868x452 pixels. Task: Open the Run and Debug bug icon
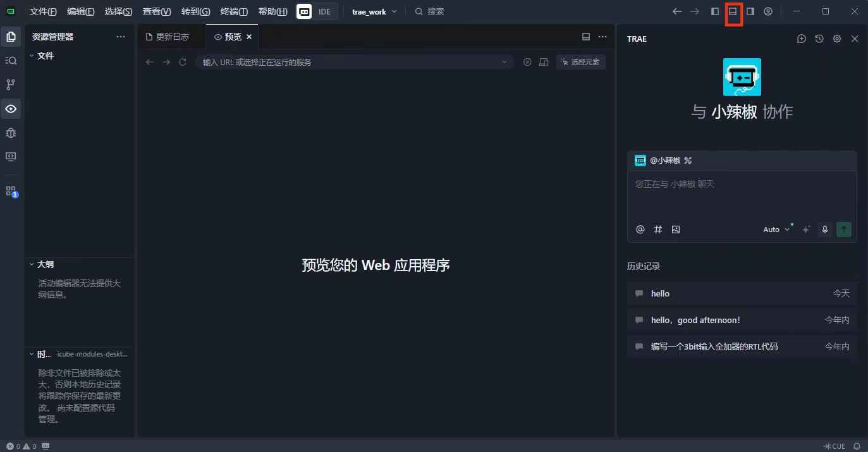pyautogui.click(x=11, y=133)
